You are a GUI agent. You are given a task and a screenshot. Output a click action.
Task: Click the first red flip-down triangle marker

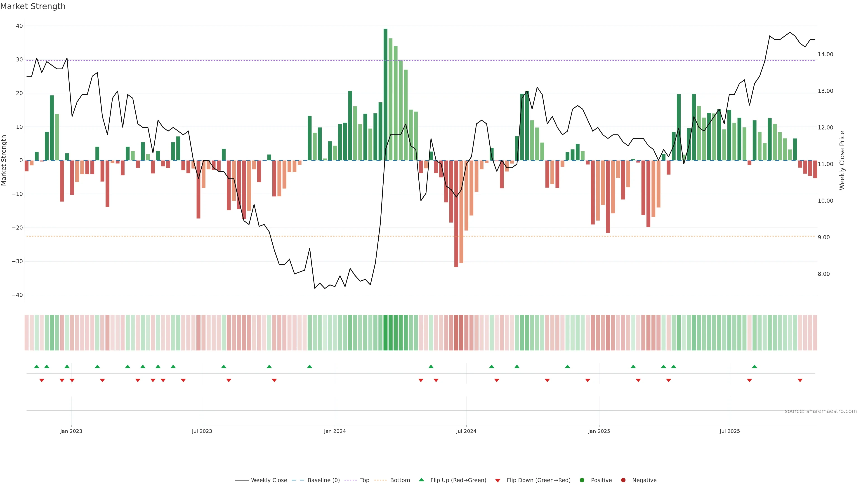(x=42, y=380)
